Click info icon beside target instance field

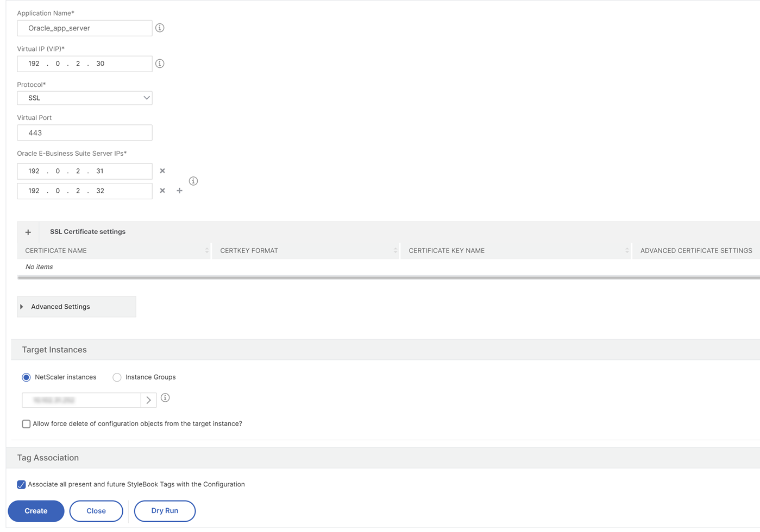(x=165, y=398)
